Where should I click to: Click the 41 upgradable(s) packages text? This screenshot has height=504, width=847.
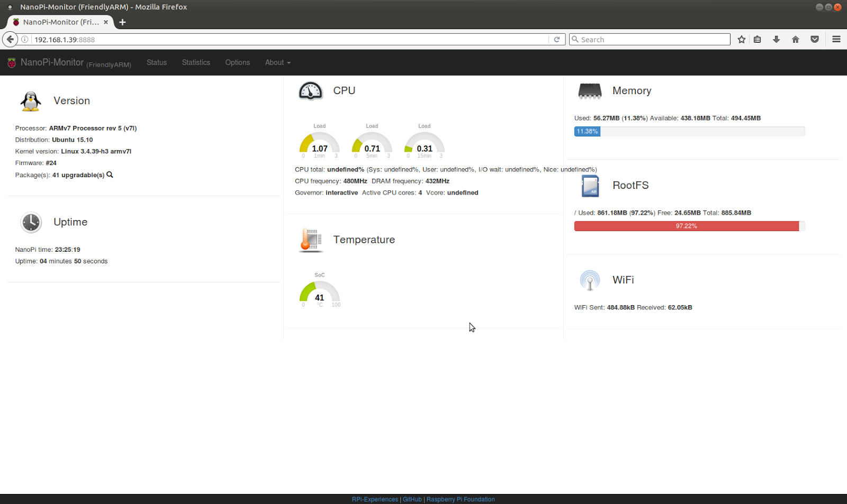click(x=78, y=175)
